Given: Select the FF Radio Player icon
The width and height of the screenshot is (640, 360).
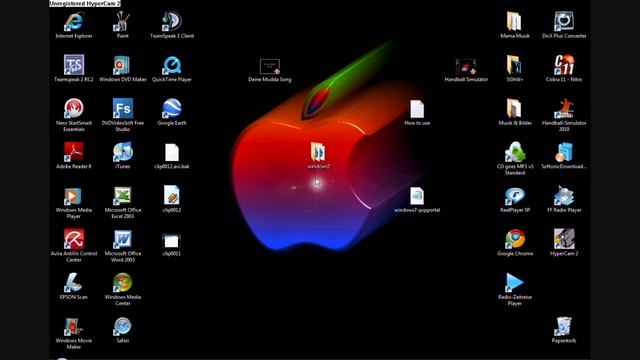Looking at the screenshot, I should pos(564,196).
